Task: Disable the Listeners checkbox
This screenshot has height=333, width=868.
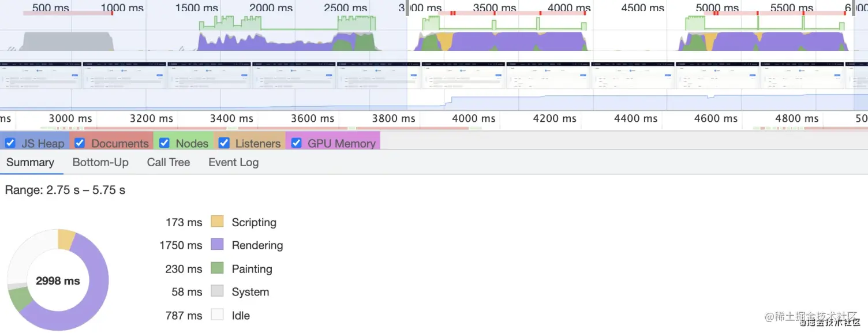Action: click(224, 143)
